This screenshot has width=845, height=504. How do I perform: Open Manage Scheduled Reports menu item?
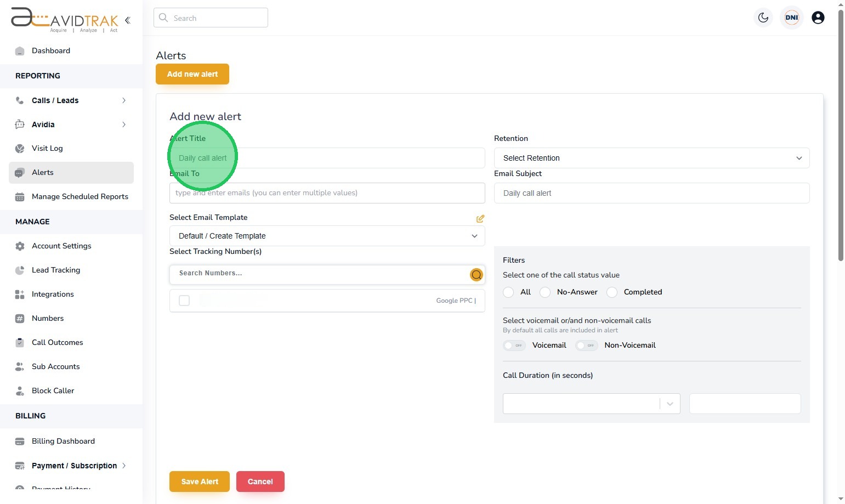pos(80,197)
